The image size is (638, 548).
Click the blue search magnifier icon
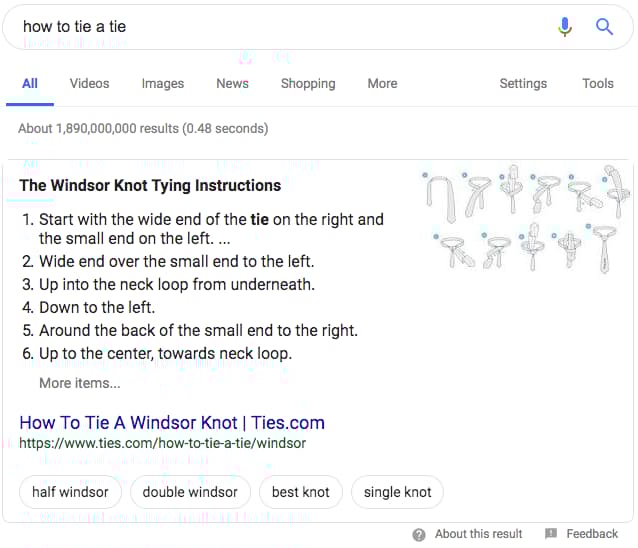click(604, 27)
